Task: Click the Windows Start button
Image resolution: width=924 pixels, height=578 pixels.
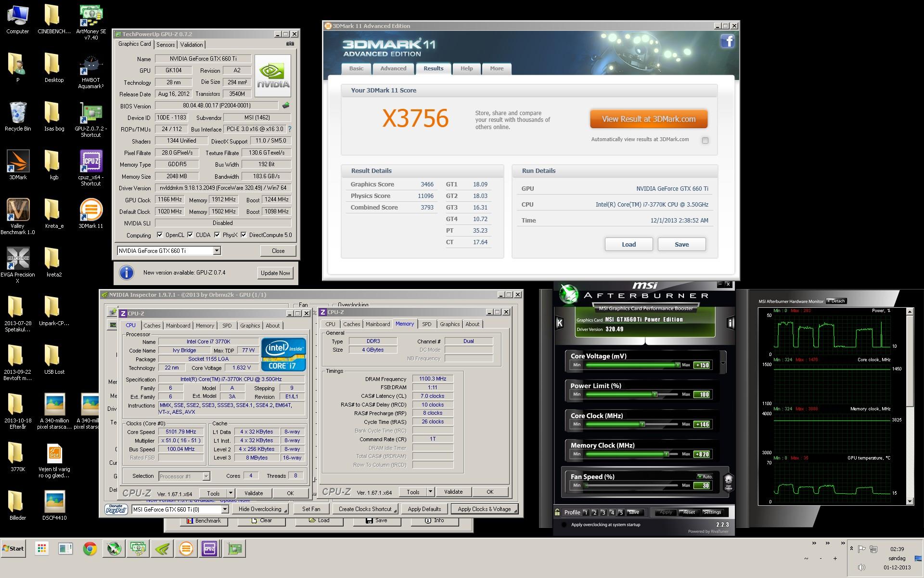Action: tap(13, 549)
